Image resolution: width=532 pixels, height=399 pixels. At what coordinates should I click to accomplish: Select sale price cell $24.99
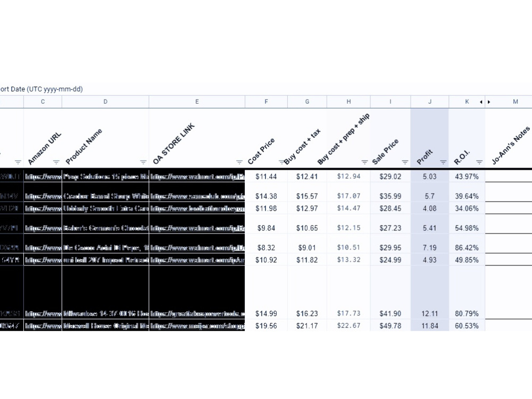click(x=390, y=260)
